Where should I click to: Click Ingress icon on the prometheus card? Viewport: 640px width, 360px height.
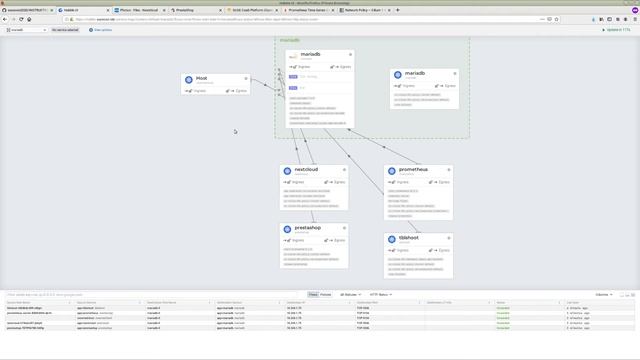(x=391, y=182)
